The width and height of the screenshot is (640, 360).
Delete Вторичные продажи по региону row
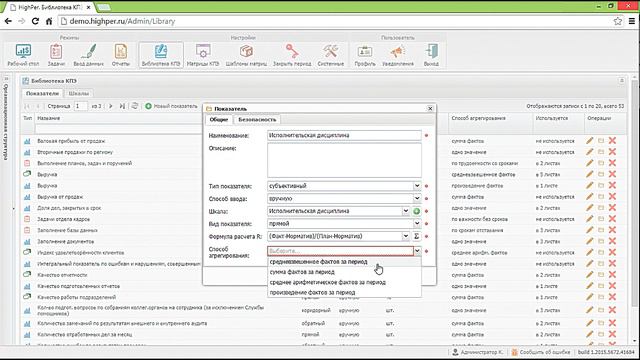click(612, 151)
